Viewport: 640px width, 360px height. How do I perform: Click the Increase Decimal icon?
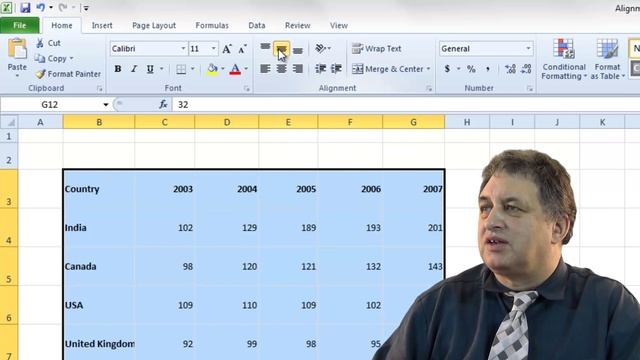[510, 69]
